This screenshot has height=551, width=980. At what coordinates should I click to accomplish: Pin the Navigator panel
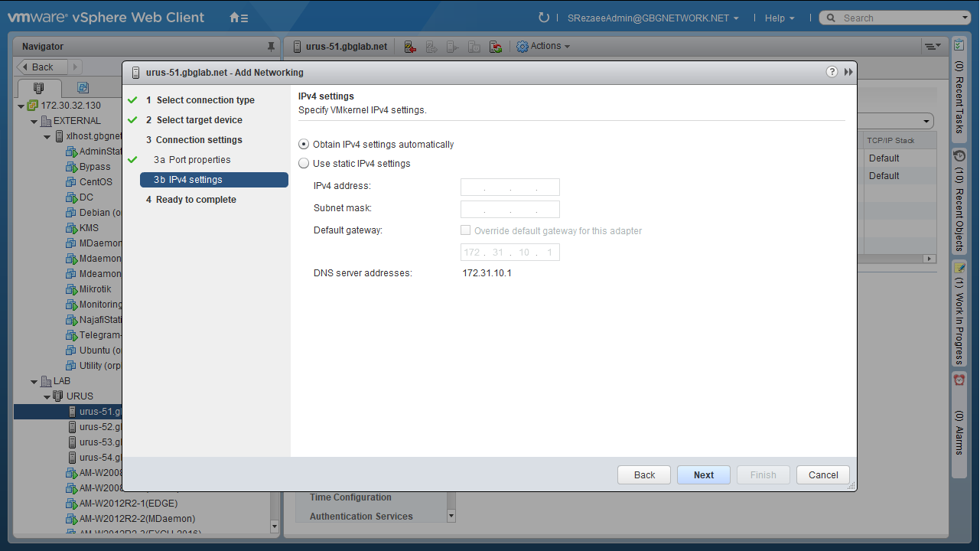[x=271, y=47]
